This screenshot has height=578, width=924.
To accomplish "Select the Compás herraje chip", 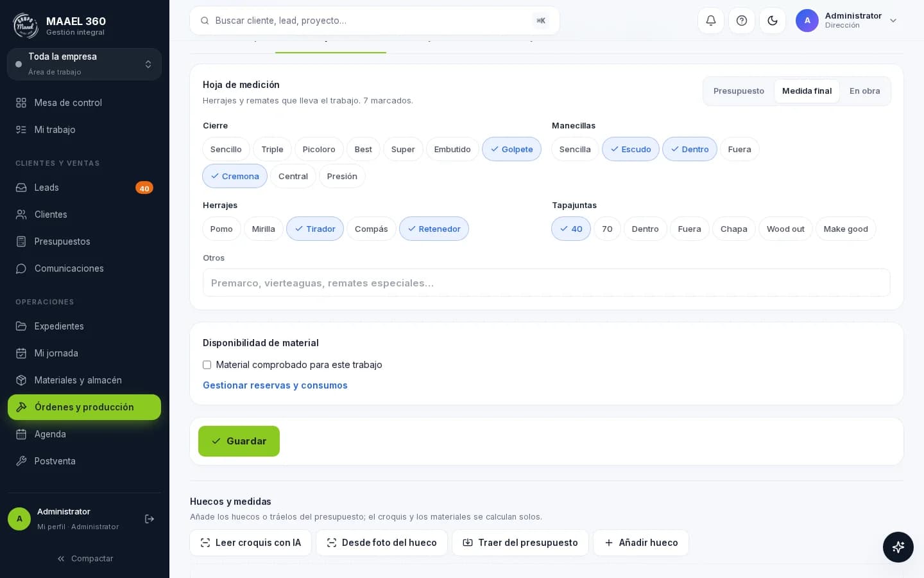I will [x=372, y=229].
